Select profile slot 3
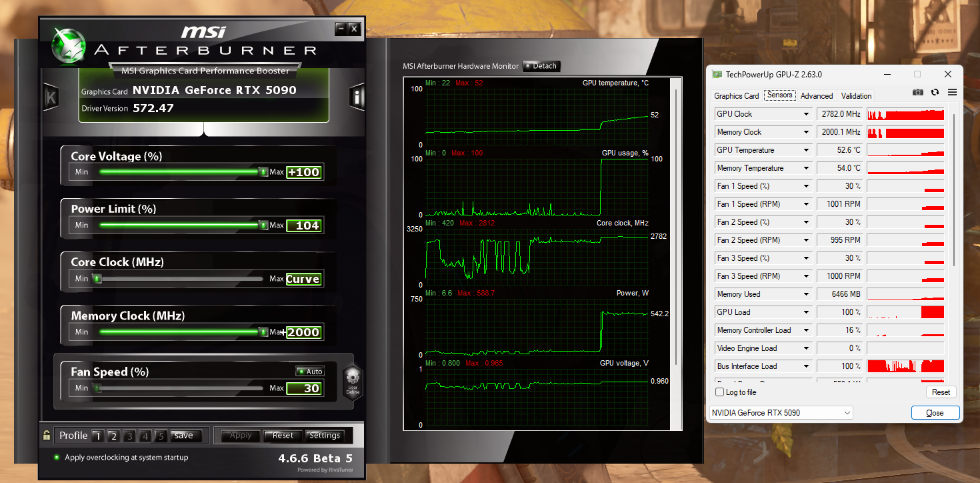This screenshot has width=980, height=483. (x=129, y=436)
